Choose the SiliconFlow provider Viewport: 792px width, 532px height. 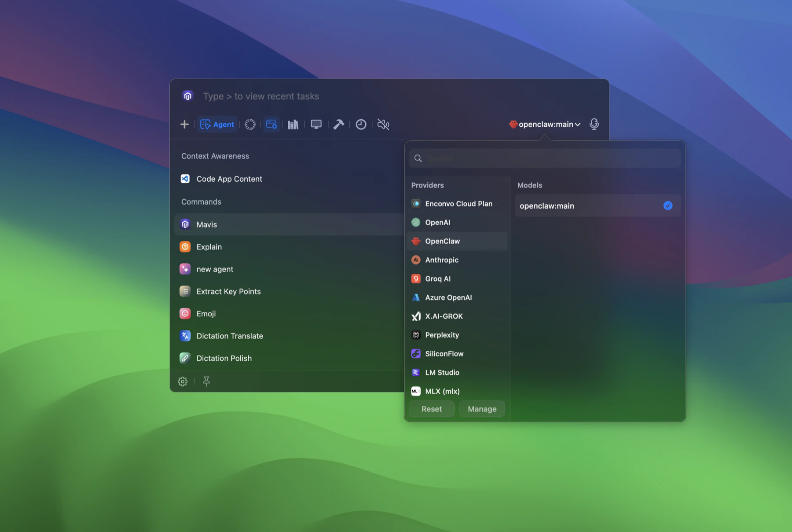pyautogui.click(x=457, y=354)
